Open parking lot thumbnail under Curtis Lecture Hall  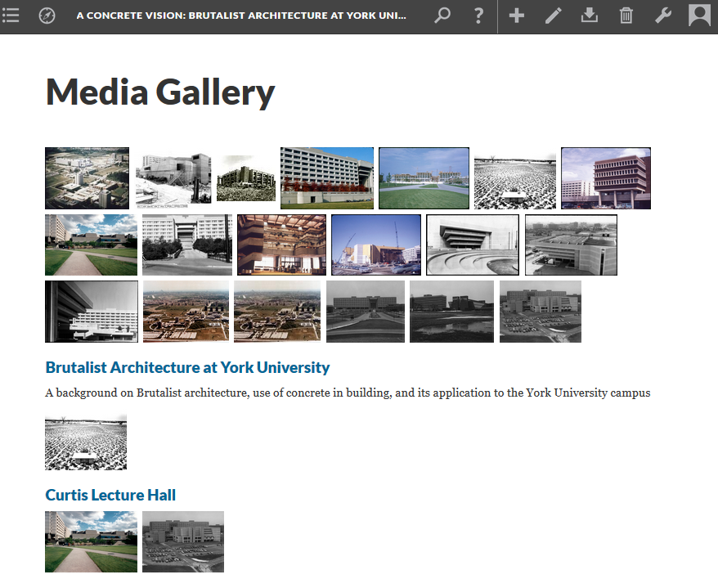coord(183,541)
